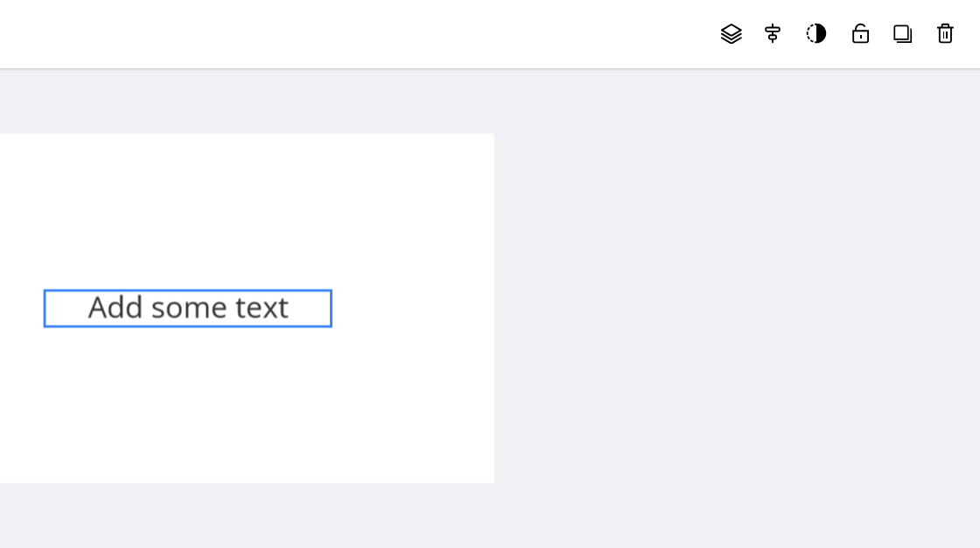Open layer stacking order menu
This screenshot has height=548, width=980.
[x=731, y=34]
